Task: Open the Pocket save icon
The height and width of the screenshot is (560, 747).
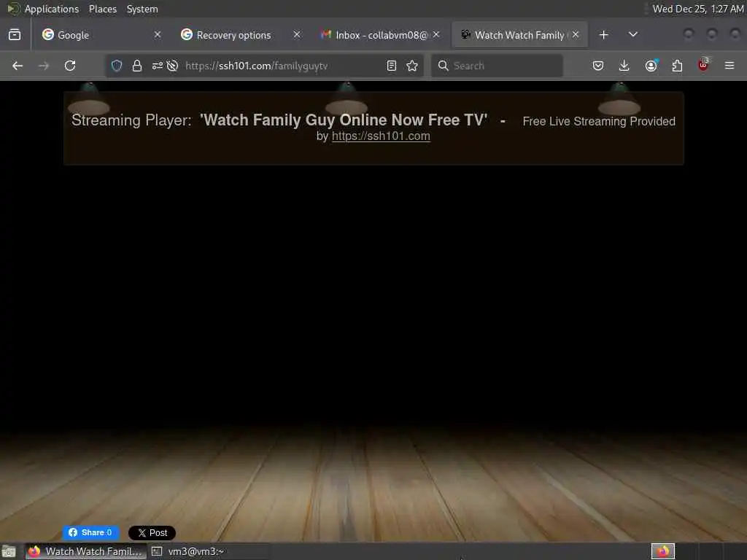Action: click(x=598, y=66)
